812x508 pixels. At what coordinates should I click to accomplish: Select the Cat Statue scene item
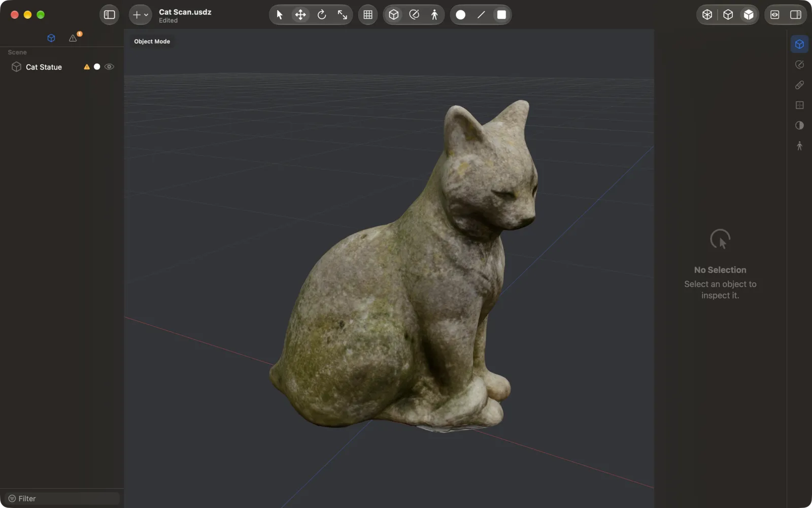[x=62, y=67]
